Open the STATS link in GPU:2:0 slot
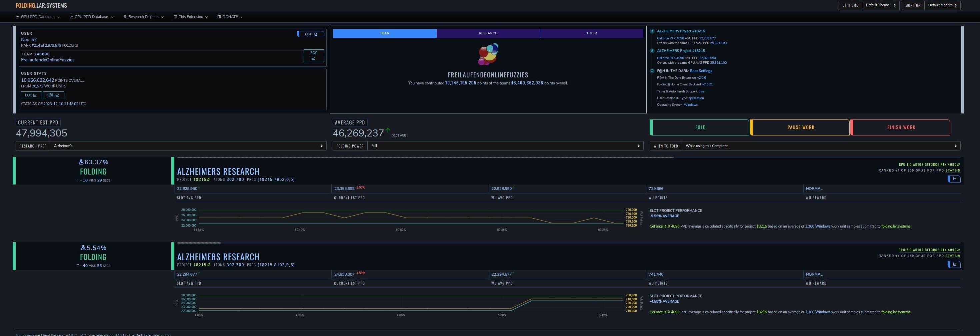Viewport: 980px width, 336px height. [952, 256]
